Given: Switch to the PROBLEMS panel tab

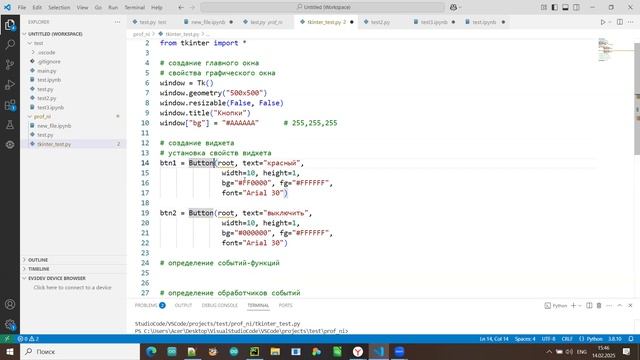Looking at the screenshot, I should tap(150, 305).
